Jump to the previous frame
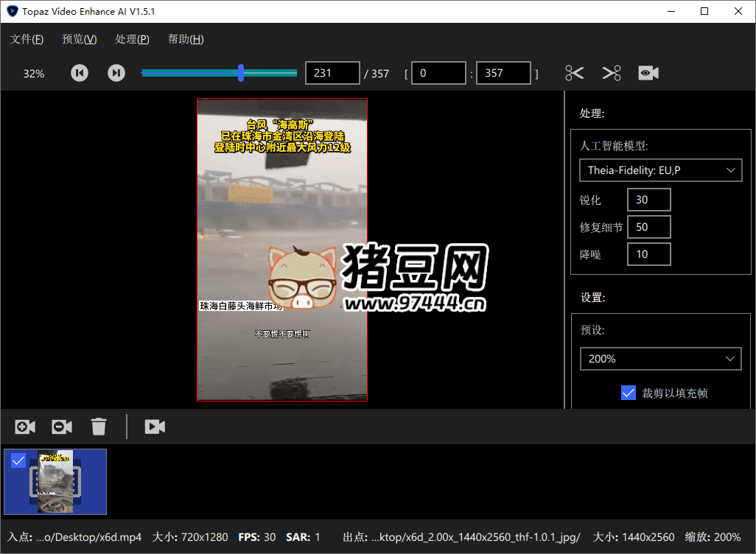This screenshot has height=554, width=756. [x=80, y=73]
